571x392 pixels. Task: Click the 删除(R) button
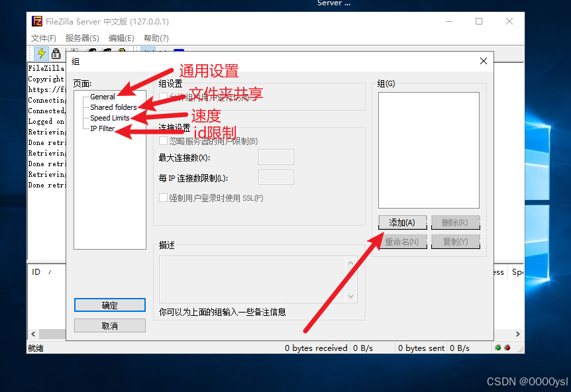[455, 222]
